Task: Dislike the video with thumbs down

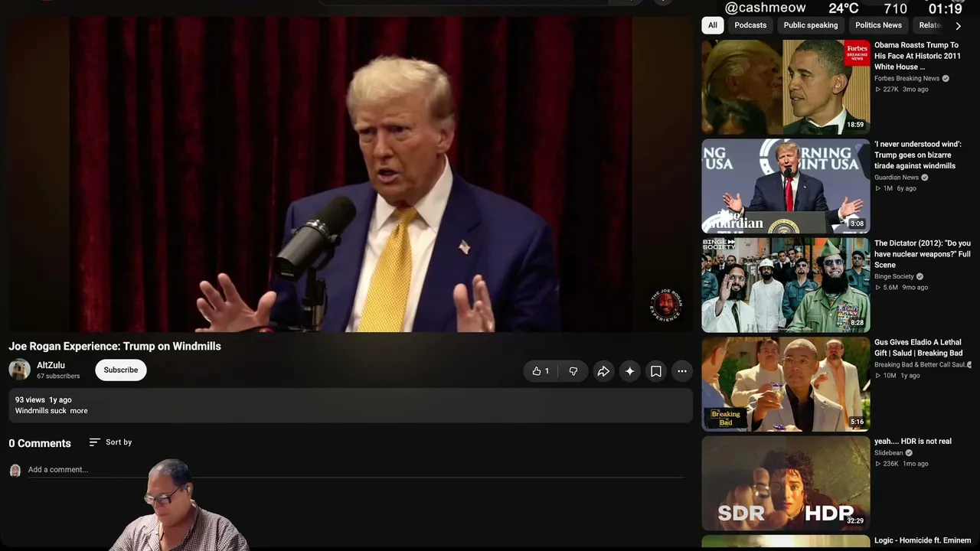Action: (573, 371)
